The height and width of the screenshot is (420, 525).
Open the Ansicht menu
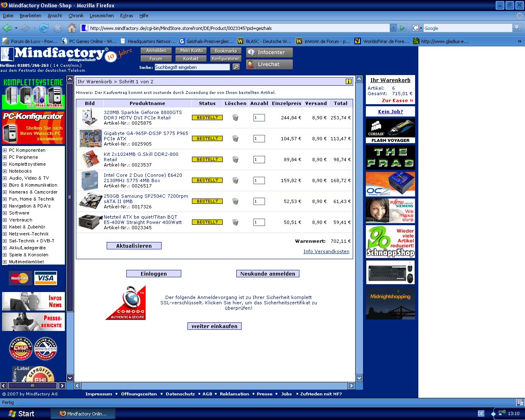55,16
